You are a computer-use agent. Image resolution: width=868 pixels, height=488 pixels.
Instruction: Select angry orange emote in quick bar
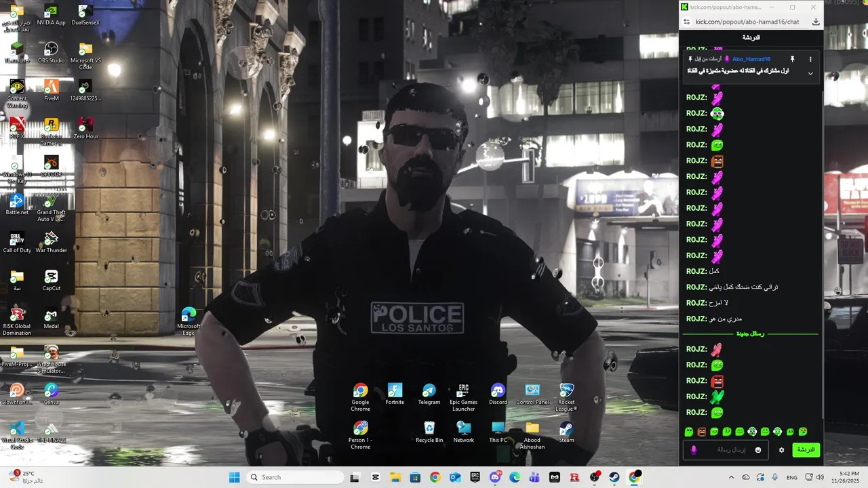click(702, 432)
